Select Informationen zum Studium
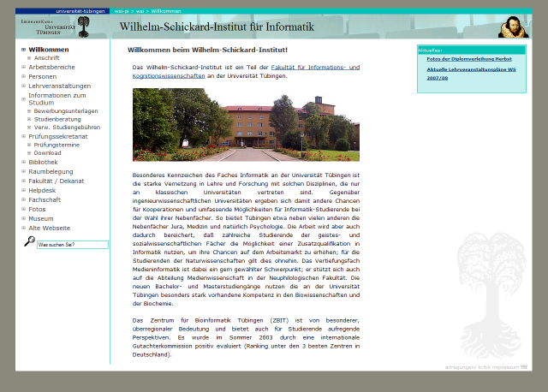The image size is (548, 392). click(x=57, y=99)
